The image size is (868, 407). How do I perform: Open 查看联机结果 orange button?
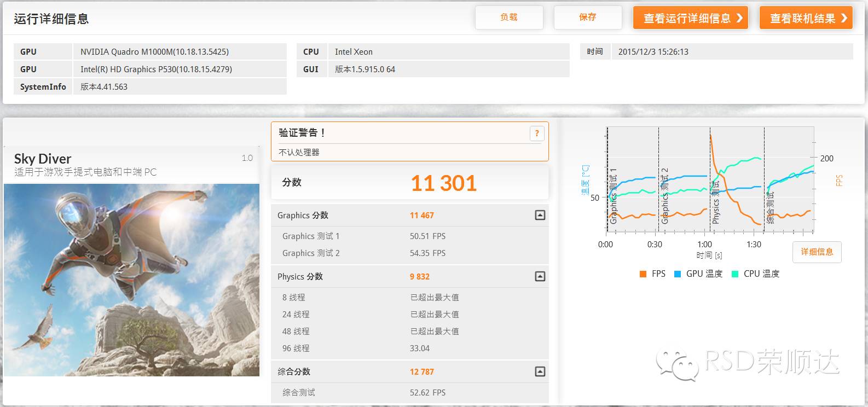(x=806, y=18)
